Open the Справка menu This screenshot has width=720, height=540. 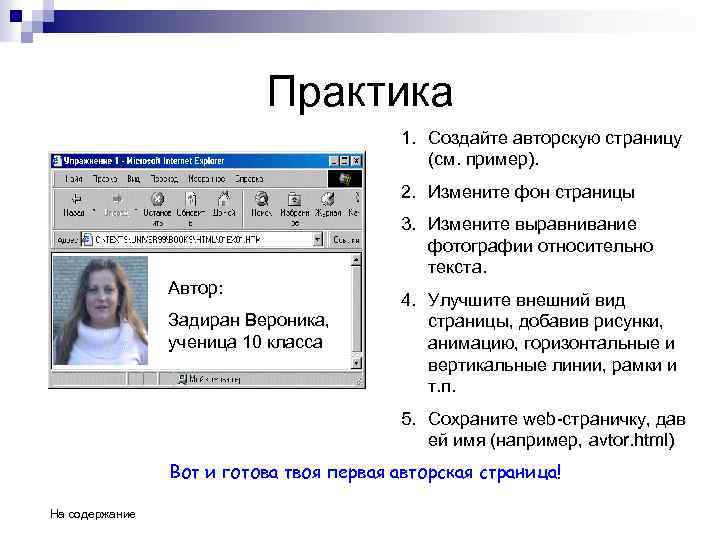[249, 179]
